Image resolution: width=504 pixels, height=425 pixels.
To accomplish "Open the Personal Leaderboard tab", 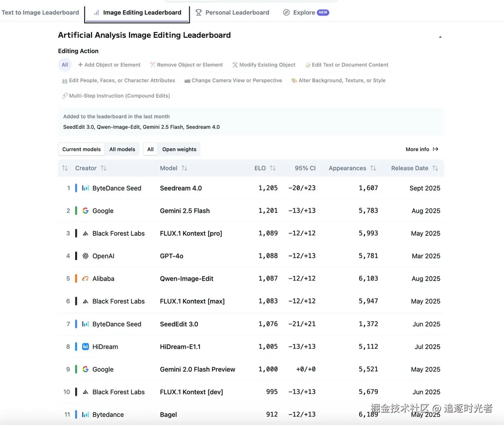I will (x=237, y=13).
